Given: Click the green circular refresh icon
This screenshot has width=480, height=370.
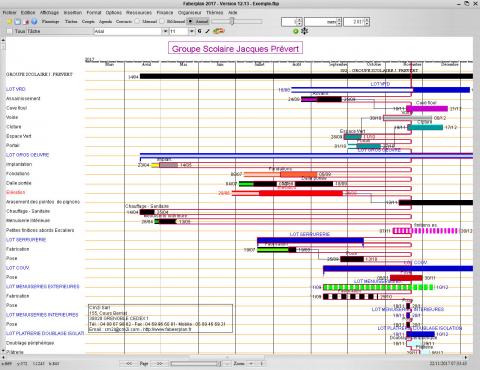Looking at the screenshot, I should (295, 31).
